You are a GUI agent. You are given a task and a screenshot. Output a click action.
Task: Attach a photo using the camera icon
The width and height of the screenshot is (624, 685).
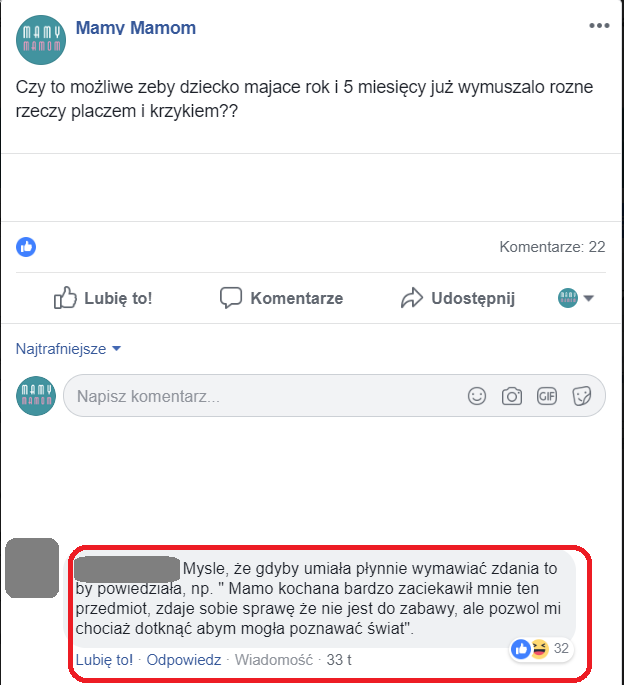tap(512, 396)
